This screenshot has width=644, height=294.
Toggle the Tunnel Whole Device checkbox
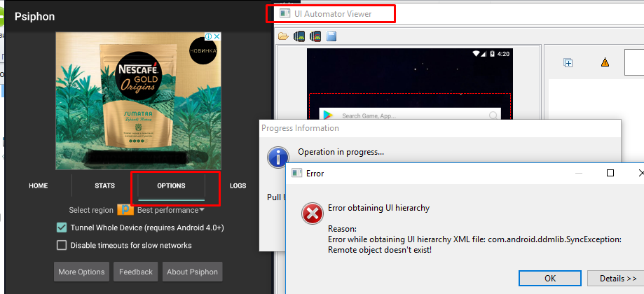click(x=62, y=227)
